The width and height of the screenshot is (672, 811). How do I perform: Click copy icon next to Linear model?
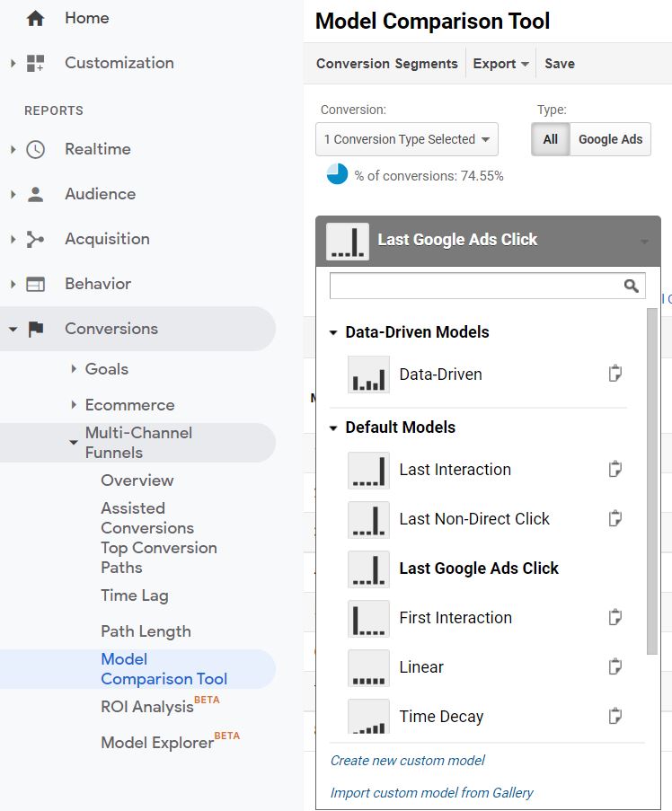click(x=615, y=667)
